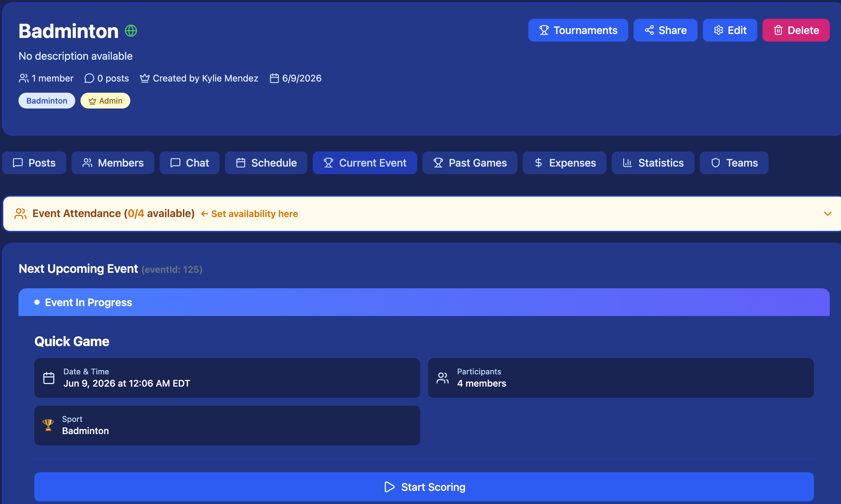The height and width of the screenshot is (504, 841).
Task: Click the people icon on Members tab
Action: tap(87, 163)
